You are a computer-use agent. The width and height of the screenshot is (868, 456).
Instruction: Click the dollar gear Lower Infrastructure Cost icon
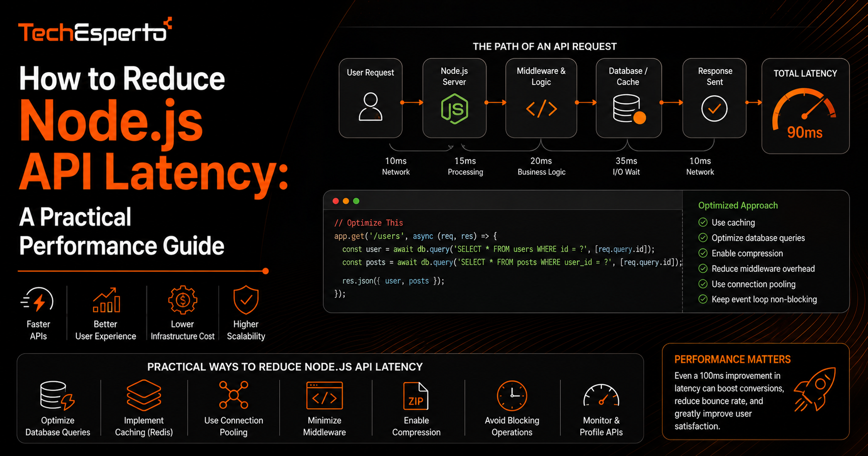[183, 300]
